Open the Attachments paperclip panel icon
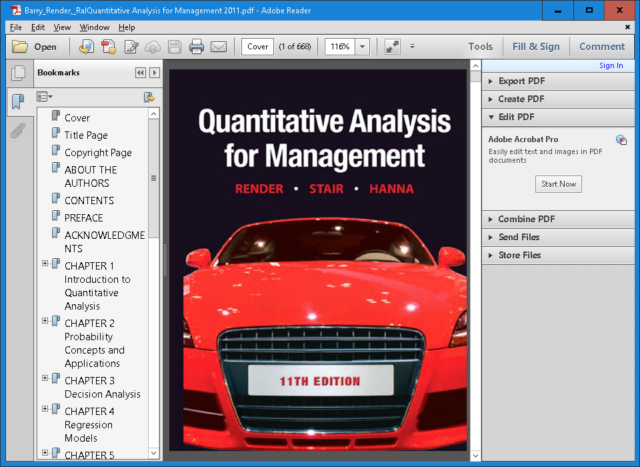 tap(18, 131)
